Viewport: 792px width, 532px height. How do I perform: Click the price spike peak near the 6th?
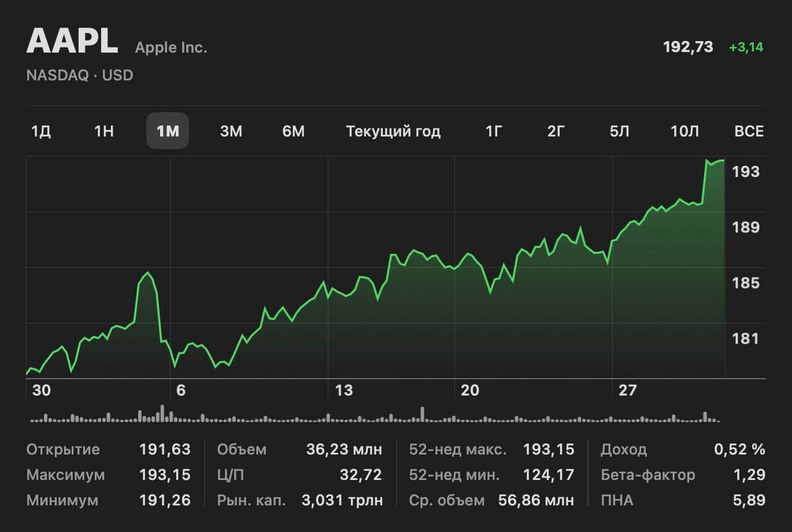148,273
